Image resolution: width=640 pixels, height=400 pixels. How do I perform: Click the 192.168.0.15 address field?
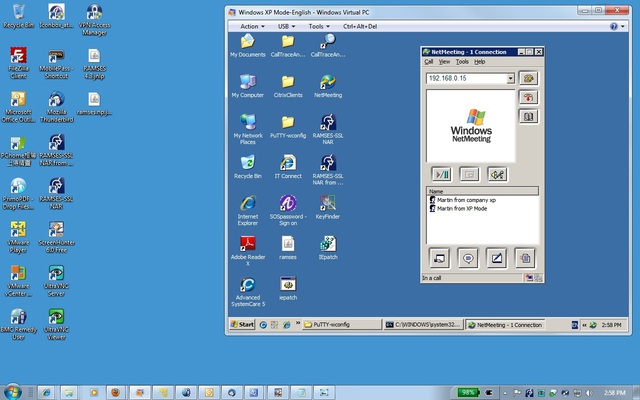point(466,78)
